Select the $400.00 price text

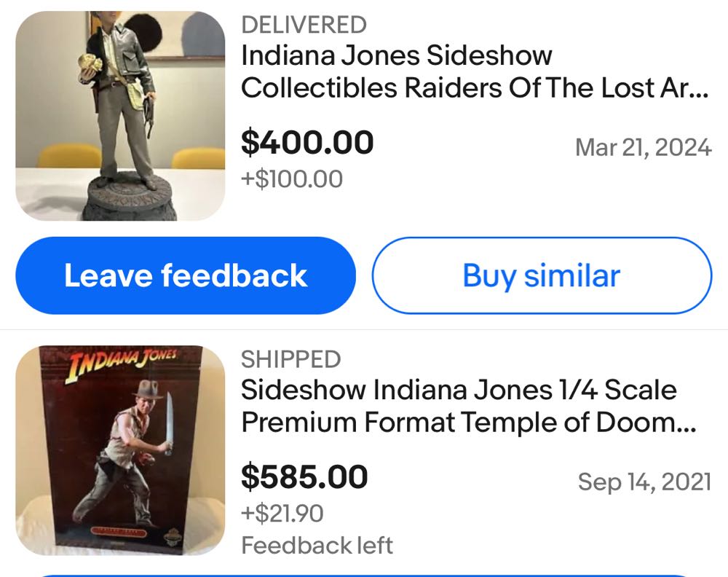click(308, 141)
